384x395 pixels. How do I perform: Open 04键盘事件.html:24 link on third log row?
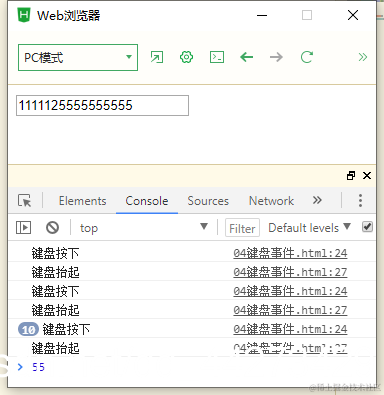coord(290,291)
